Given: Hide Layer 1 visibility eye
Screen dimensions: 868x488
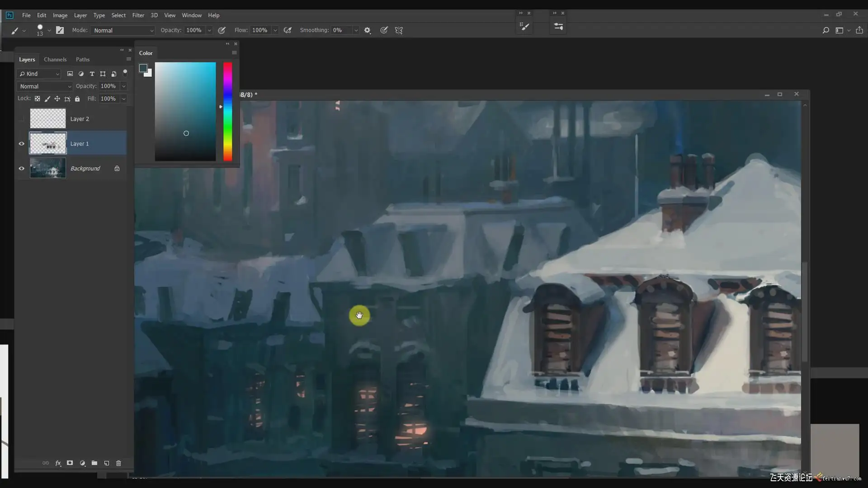Looking at the screenshot, I should pyautogui.click(x=21, y=144).
